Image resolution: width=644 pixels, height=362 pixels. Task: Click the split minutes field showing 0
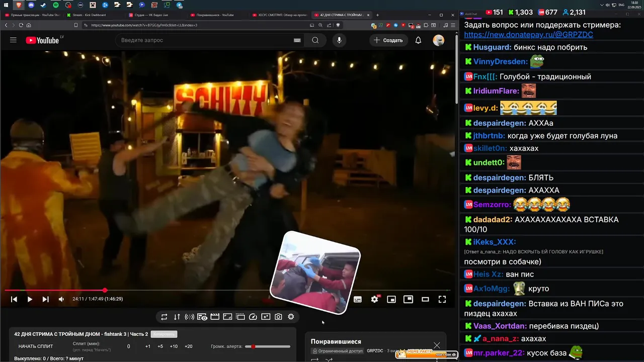coord(128,346)
